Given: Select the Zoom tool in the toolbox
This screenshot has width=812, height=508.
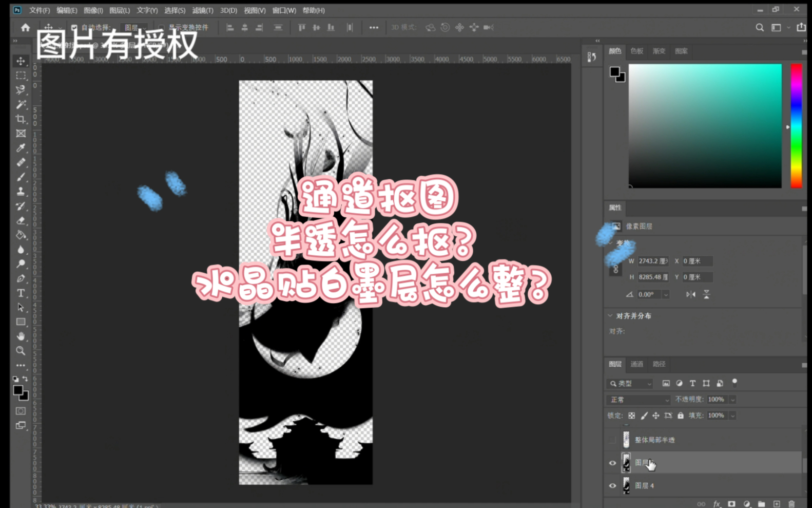Looking at the screenshot, I should click(21, 351).
